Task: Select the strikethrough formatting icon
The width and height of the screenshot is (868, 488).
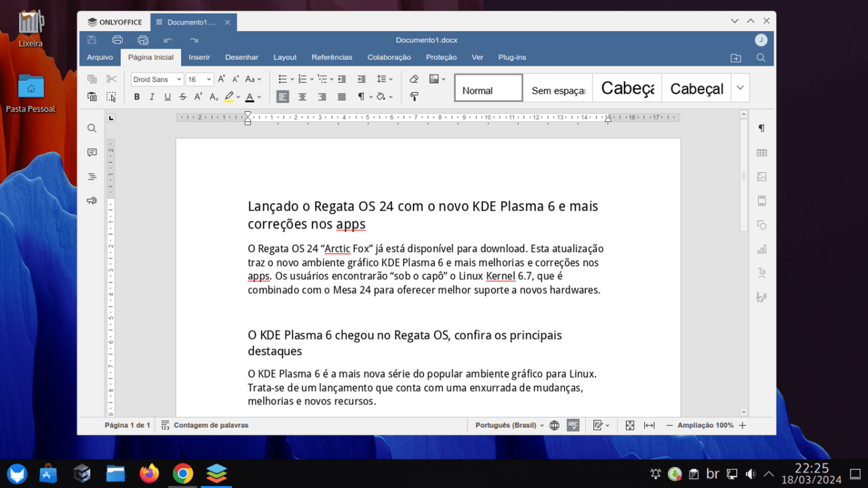Action: tap(183, 96)
